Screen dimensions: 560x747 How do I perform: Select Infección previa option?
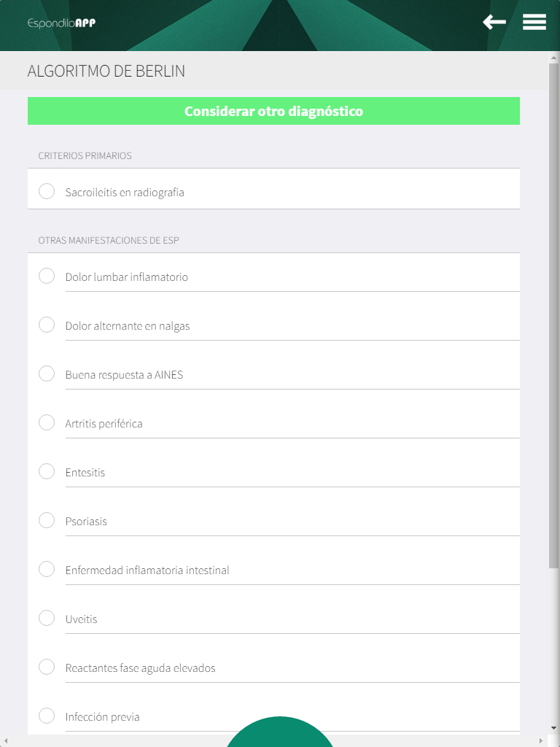click(x=47, y=716)
